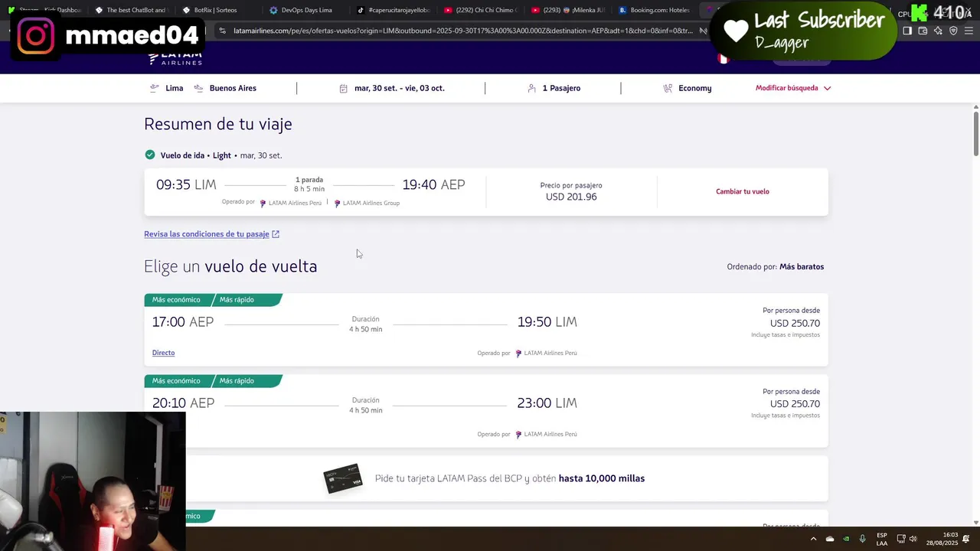Open the Brave VPN shield icon
This screenshot has width=980, height=551.
coord(953,31)
